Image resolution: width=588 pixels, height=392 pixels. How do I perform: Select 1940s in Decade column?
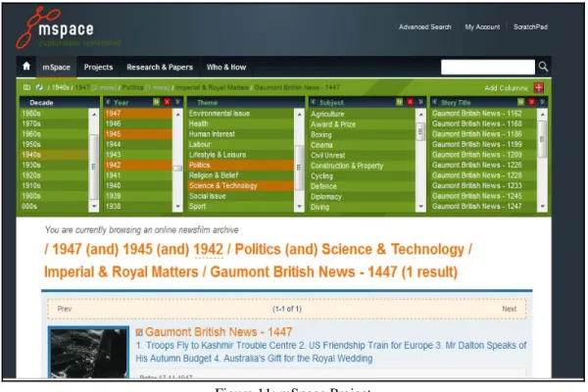(54, 155)
